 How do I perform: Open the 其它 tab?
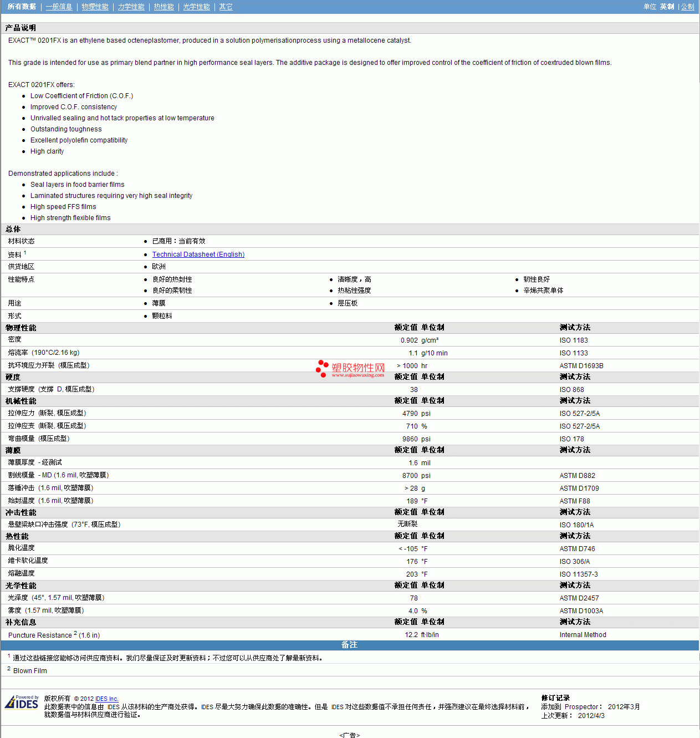point(226,7)
